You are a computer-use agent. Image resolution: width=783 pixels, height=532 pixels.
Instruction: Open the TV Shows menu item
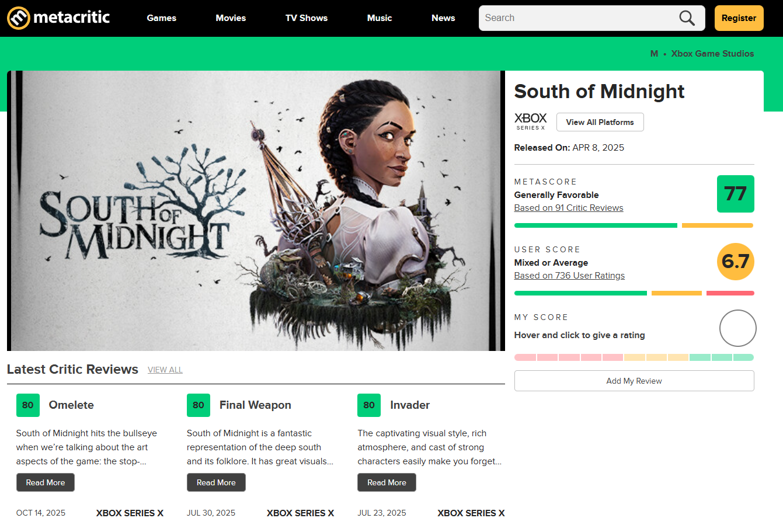pos(306,18)
